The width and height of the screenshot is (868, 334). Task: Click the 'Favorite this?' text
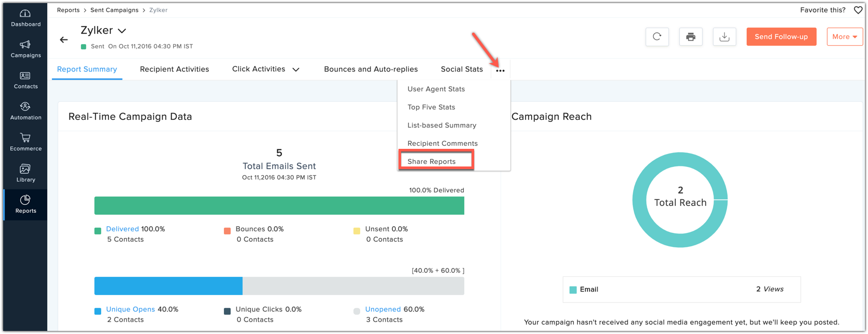click(x=822, y=10)
